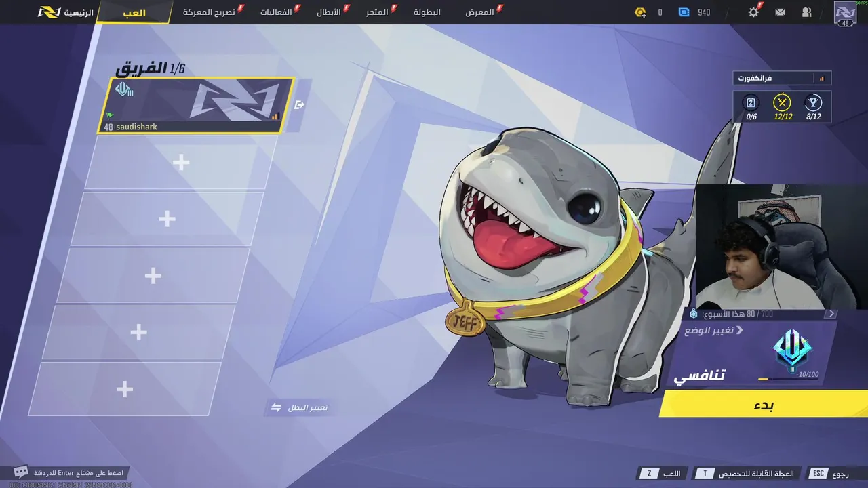The height and width of the screenshot is (488, 868).
Task: Click the weekly points hexagon icon
Action: (693, 314)
